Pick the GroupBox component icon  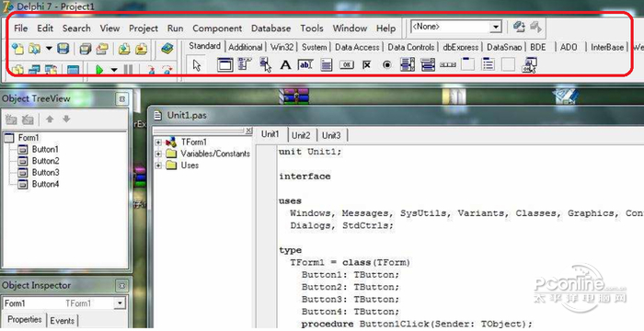pos(467,64)
